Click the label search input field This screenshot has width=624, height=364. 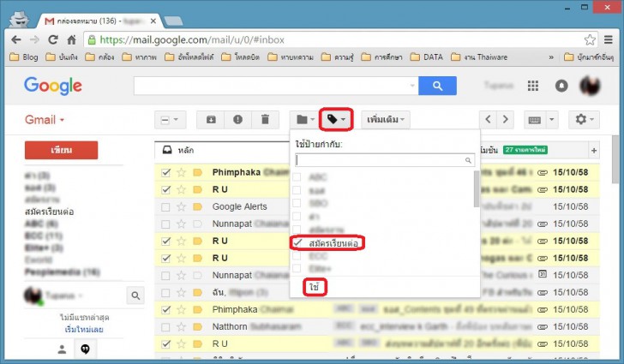pyautogui.click(x=385, y=160)
